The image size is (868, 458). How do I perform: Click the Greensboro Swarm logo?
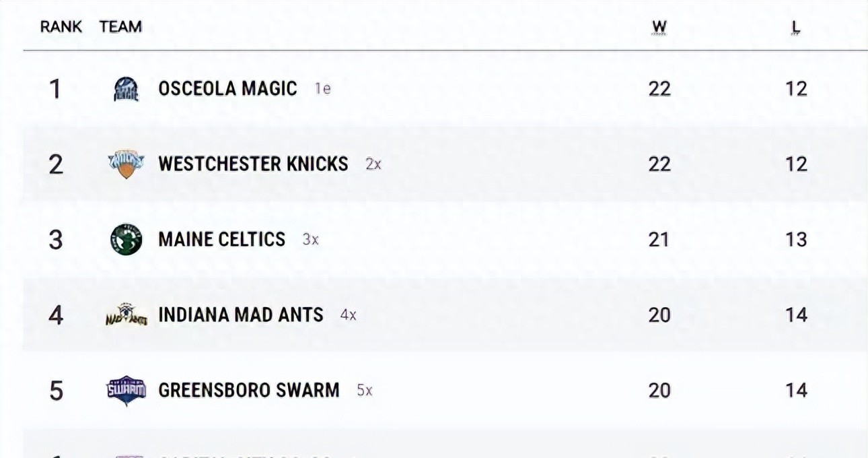tap(126, 391)
